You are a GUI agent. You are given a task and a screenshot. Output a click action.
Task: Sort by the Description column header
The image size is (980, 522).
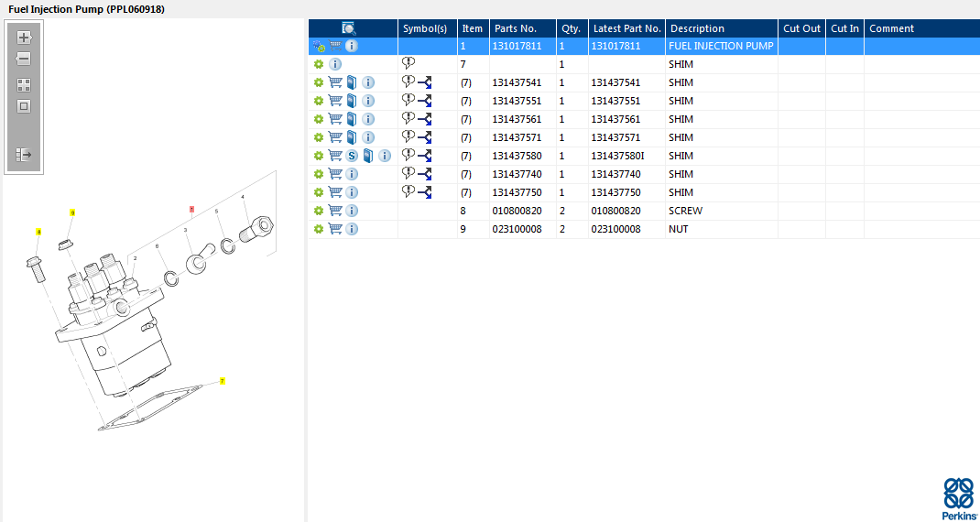722,28
